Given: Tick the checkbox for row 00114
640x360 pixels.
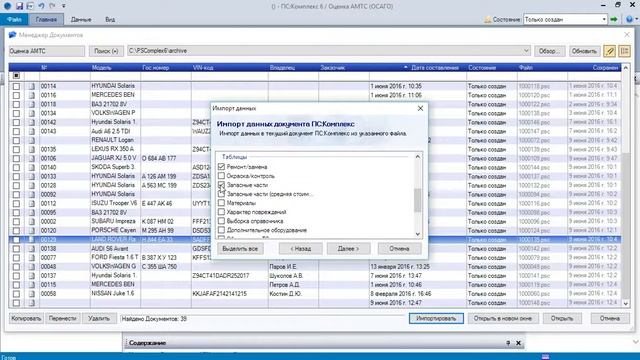Looking at the screenshot, I should tap(16, 86).
